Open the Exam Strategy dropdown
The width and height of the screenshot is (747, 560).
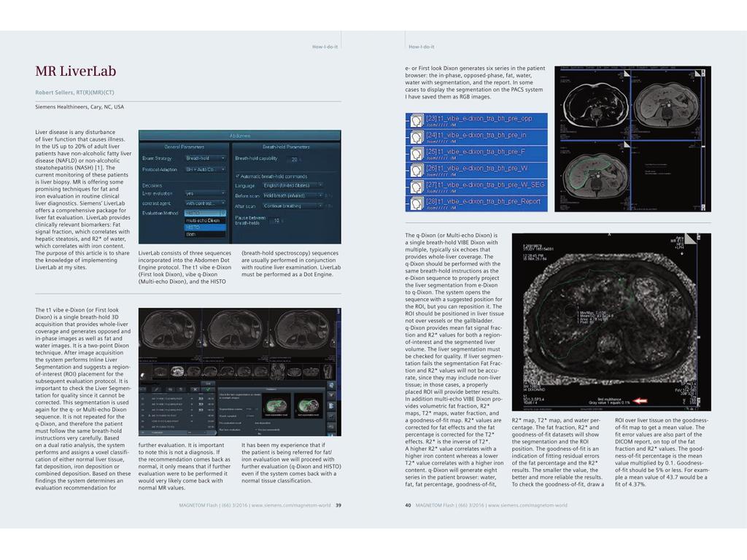click(x=206, y=158)
